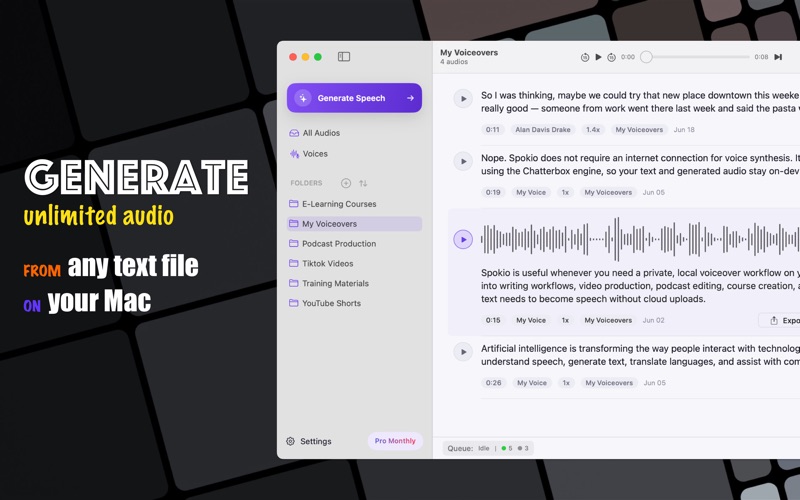Open Settings at sidebar bottom
The height and width of the screenshot is (500, 800).
click(x=309, y=441)
